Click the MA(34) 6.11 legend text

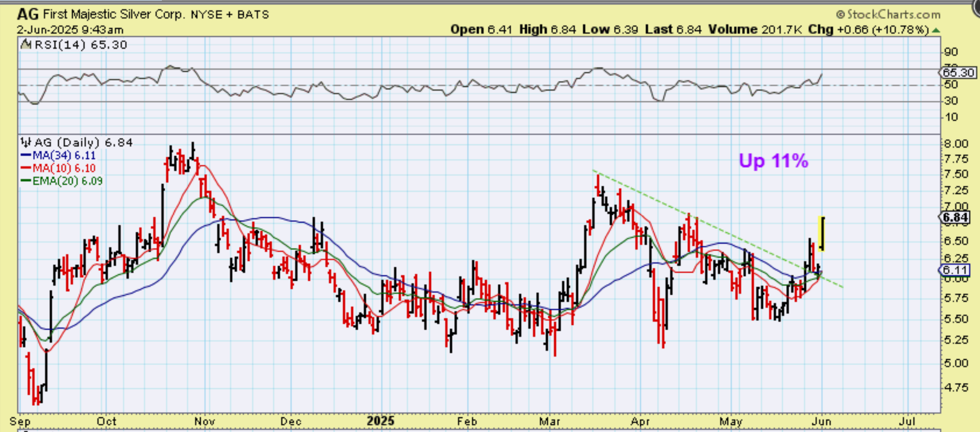64,156
